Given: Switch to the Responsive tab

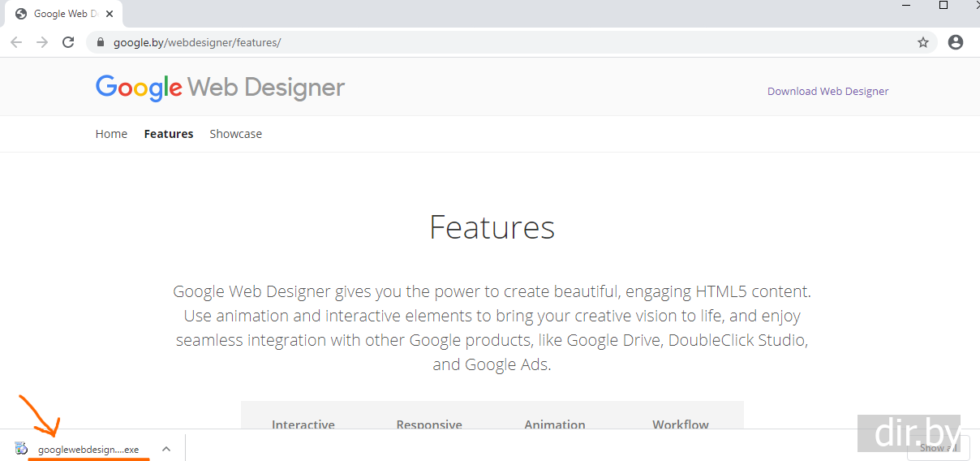Looking at the screenshot, I should pyautogui.click(x=429, y=424).
